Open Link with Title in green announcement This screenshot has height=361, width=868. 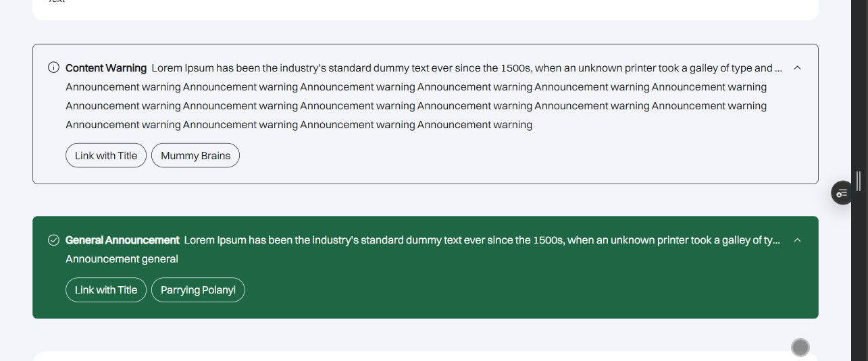(106, 290)
